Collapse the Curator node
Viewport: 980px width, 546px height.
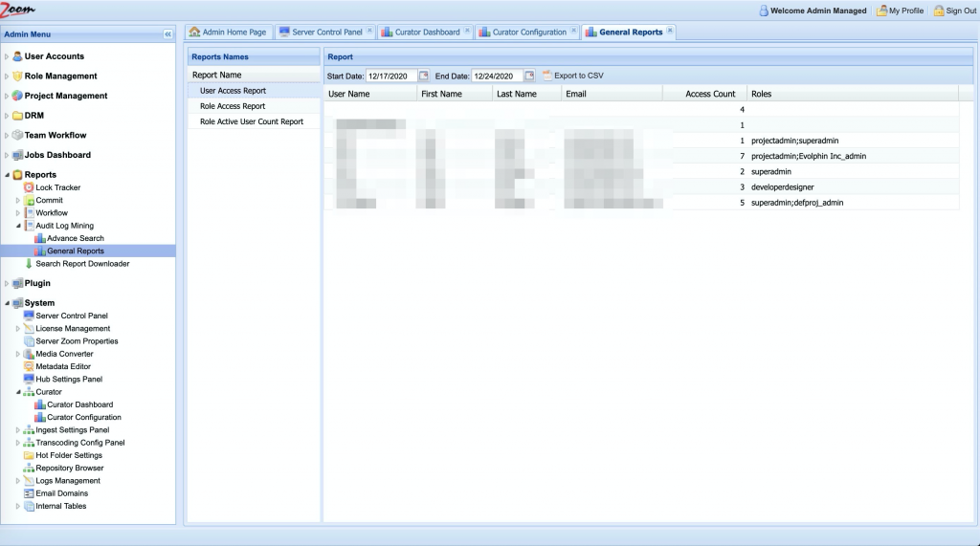[x=18, y=392]
